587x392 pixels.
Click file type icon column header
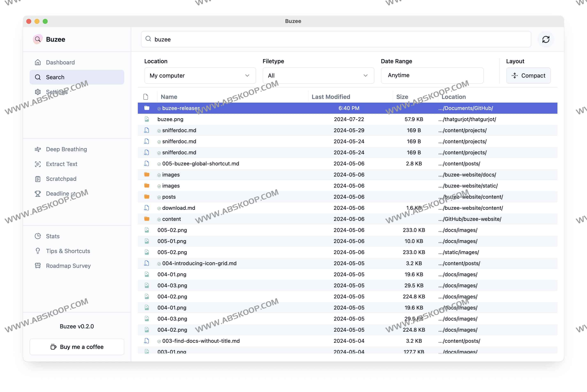pos(146,97)
